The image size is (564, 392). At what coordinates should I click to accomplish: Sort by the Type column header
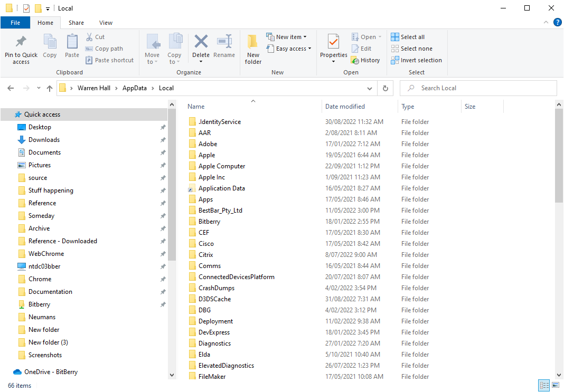pyautogui.click(x=429, y=107)
